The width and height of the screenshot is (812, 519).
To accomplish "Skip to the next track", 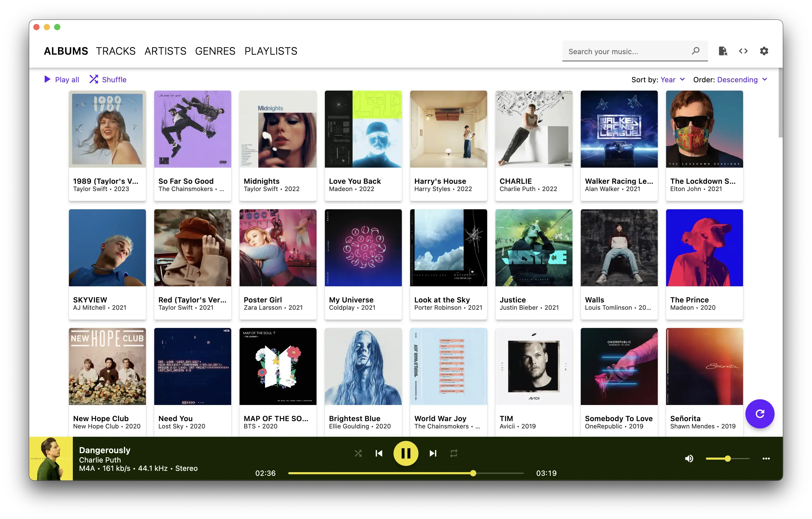I will [433, 453].
